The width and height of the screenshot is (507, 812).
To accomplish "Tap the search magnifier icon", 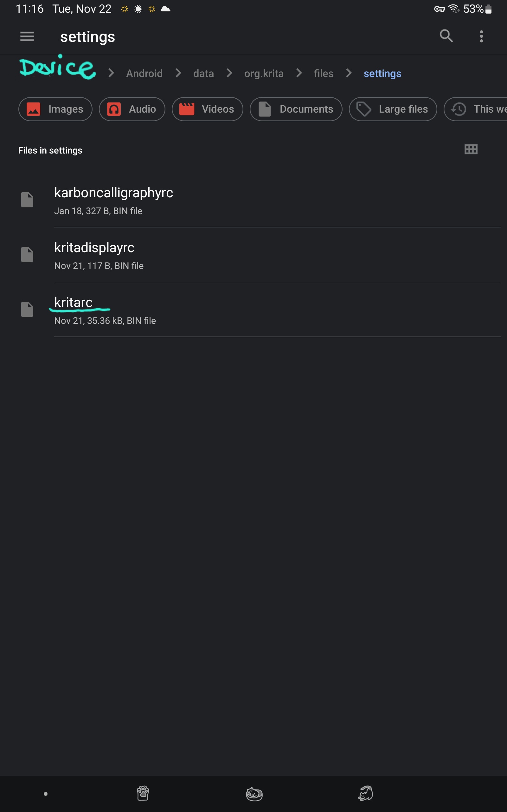I will tap(446, 36).
